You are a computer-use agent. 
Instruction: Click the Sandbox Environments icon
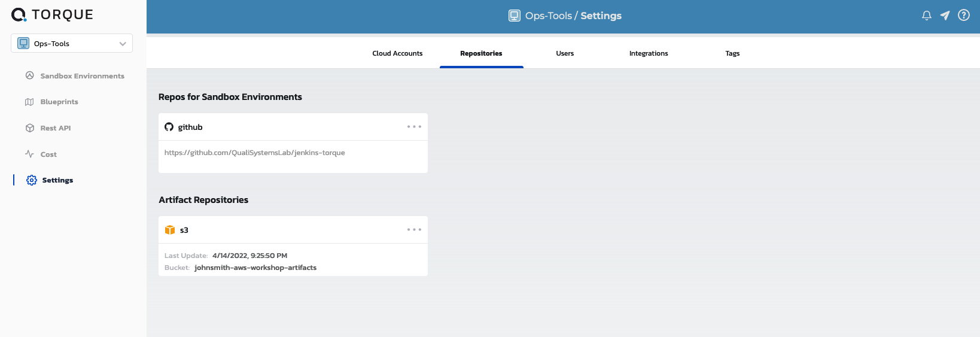30,75
